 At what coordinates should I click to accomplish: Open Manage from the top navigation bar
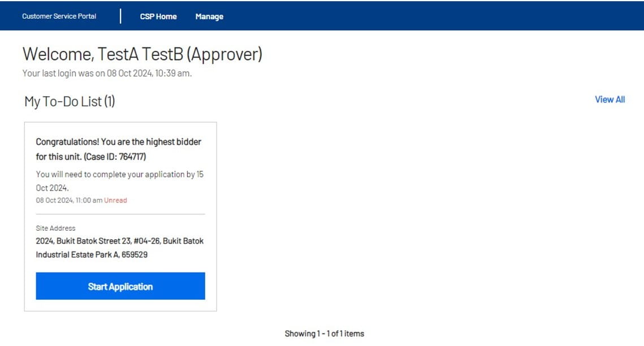[x=209, y=16]
